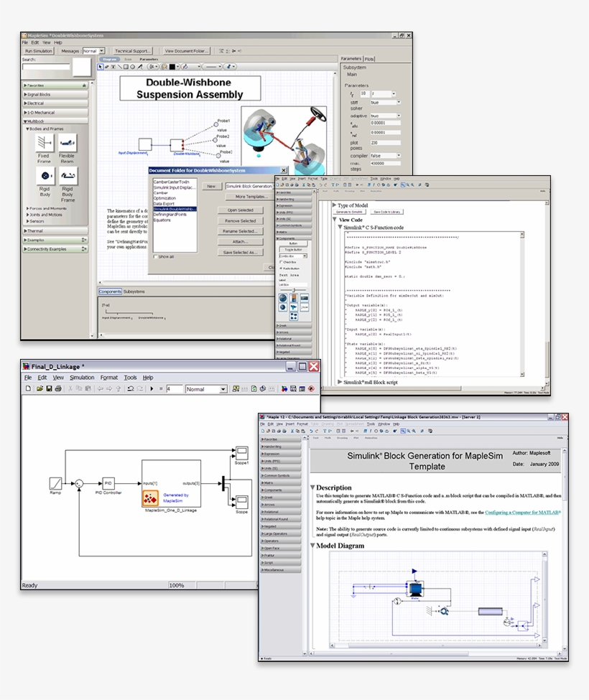The image size is (589, 700).
Task: Click stop simulation square in Final_D_Linkage toolbar
Action: [161, 389]
